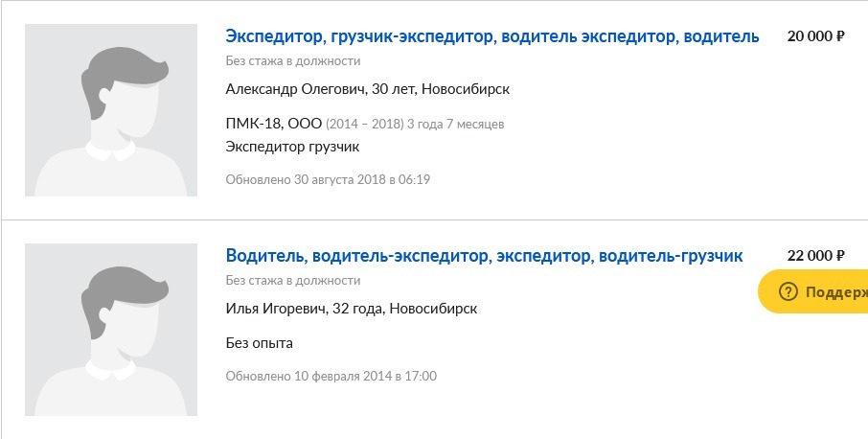The width and height of the screenshot is (868, 439).
Task: Click Александр Олегович's avatar placeholder image
Action: [111, 110]
